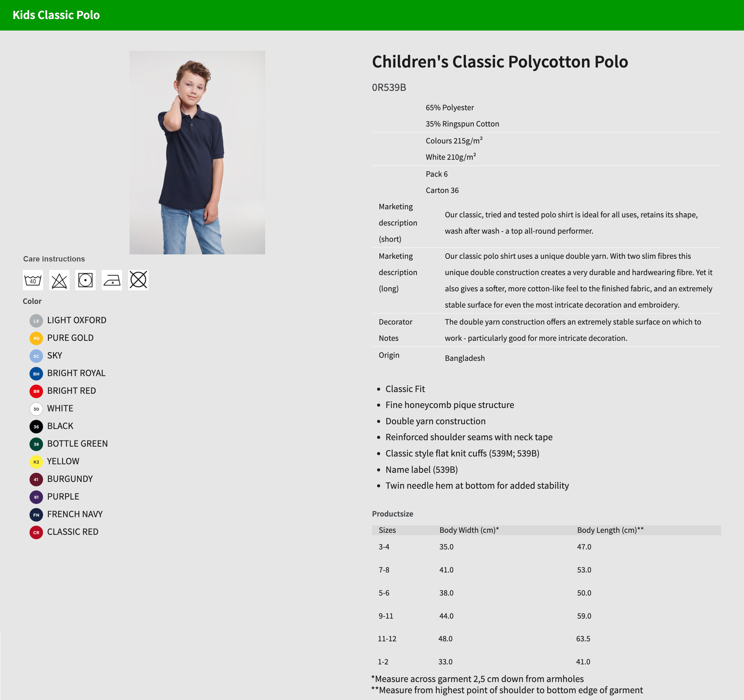This screenshot has height=700, width=744.
Task: Click the Purple color label
Action: click(x=63, y=497)
